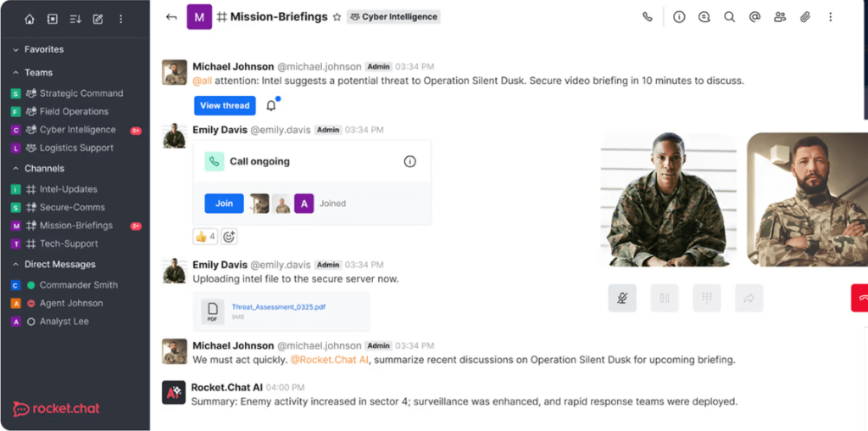Open room information icon
The width and height of the screenshot is (868, 431).
tap(679, 17)
